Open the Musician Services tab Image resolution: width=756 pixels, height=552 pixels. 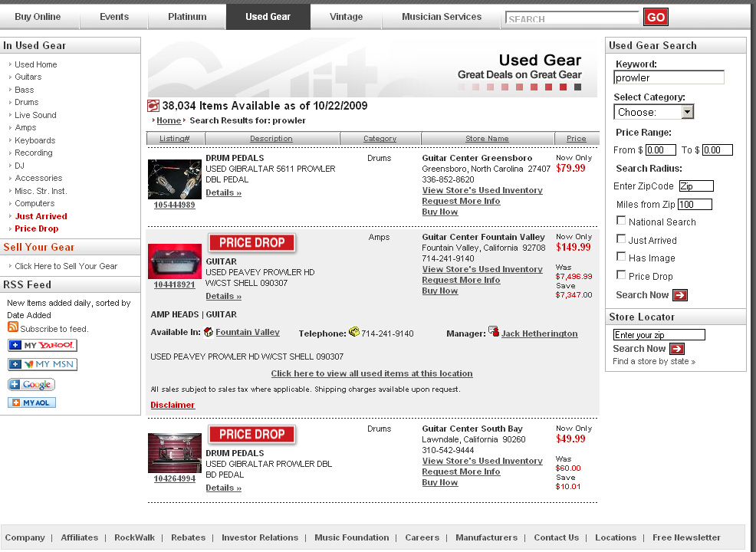[442, 17]
